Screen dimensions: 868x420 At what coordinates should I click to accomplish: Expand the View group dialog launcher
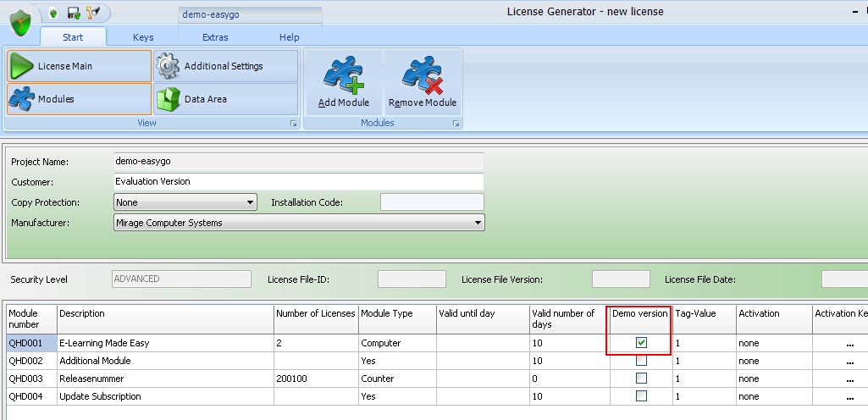(293, 124)
